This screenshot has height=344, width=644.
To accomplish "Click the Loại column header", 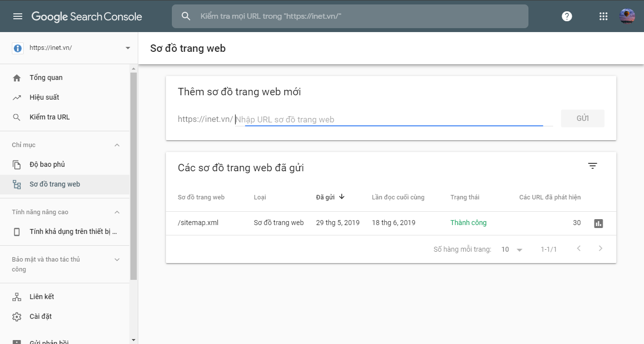I will click(x=260, y=197).
